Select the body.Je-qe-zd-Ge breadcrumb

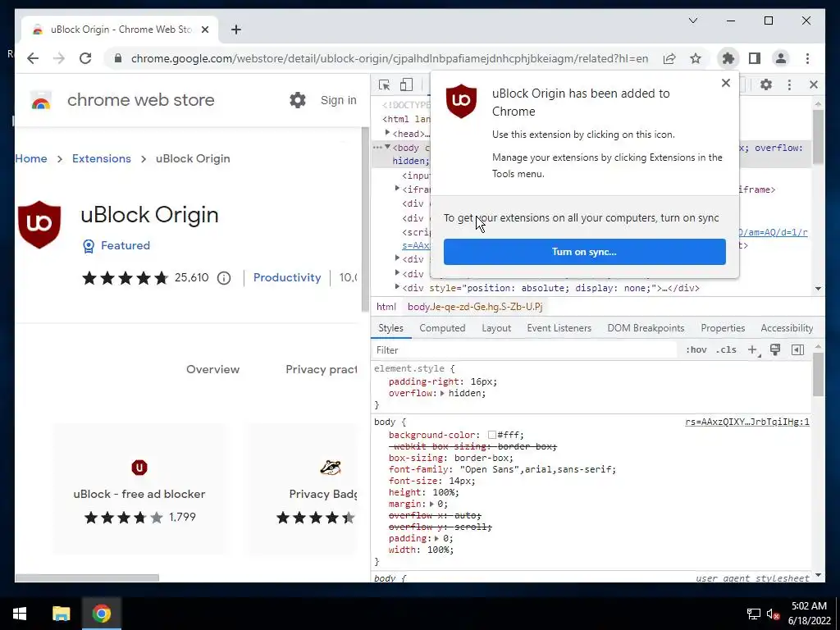475,307
